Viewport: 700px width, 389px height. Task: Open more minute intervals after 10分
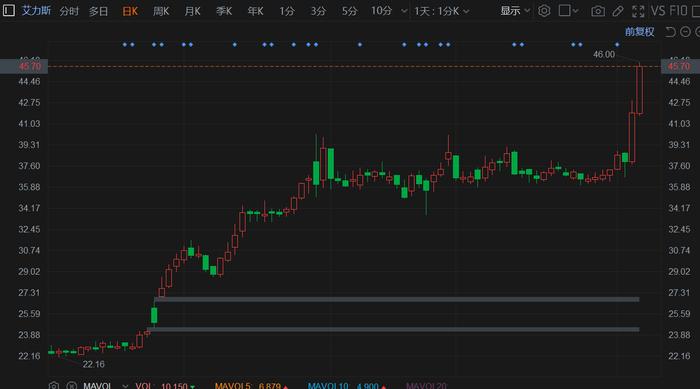(x=404, y=11)
